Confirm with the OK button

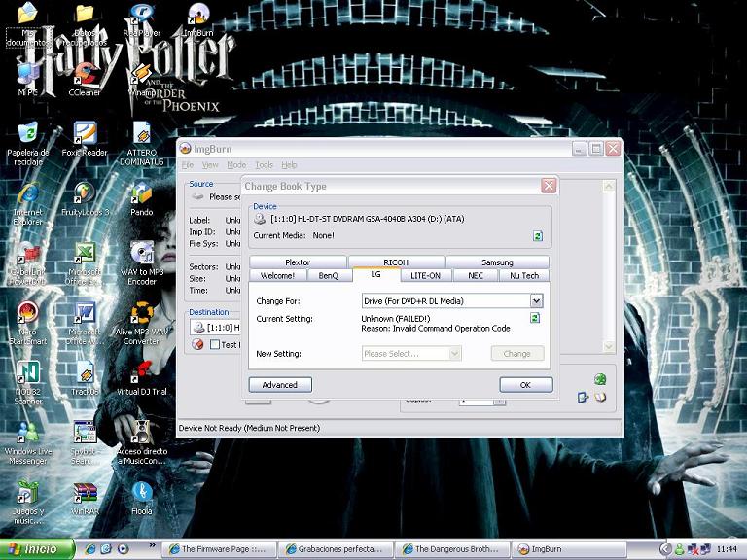(x=526, y=385)
